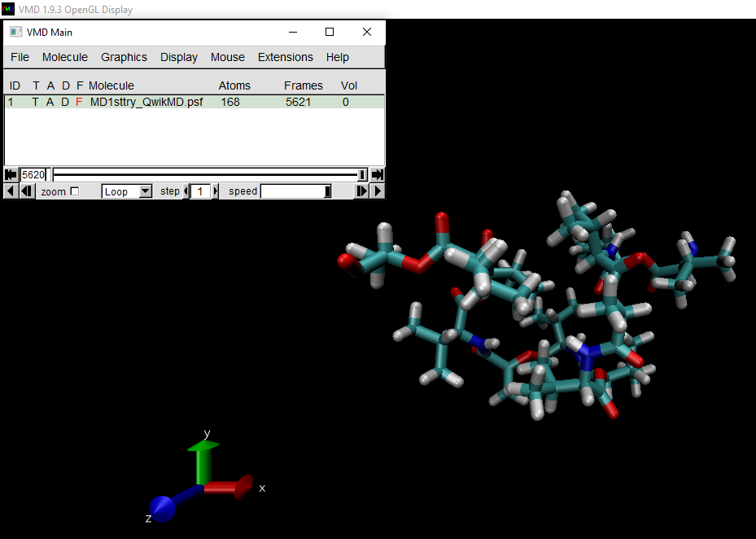Click the animation speed slider
Image resolution: width=756 pixels, height=539 pixels.
pyautogui.click(x=295, y=191)
